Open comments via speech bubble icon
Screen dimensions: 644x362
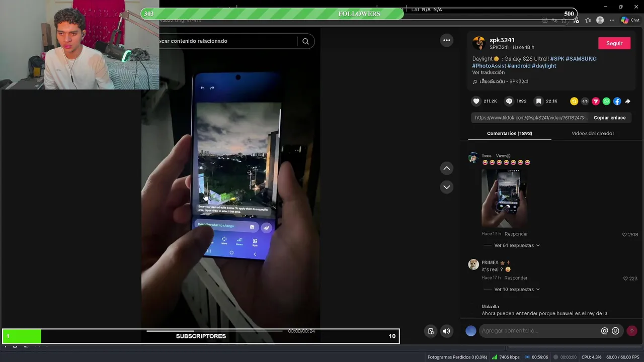[509, 101]
